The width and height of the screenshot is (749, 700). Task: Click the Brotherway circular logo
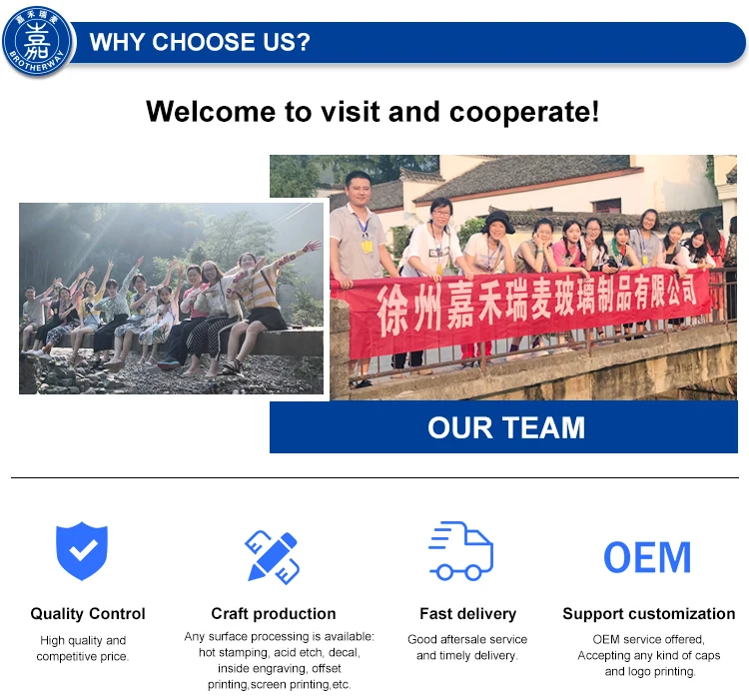(37, 41)
